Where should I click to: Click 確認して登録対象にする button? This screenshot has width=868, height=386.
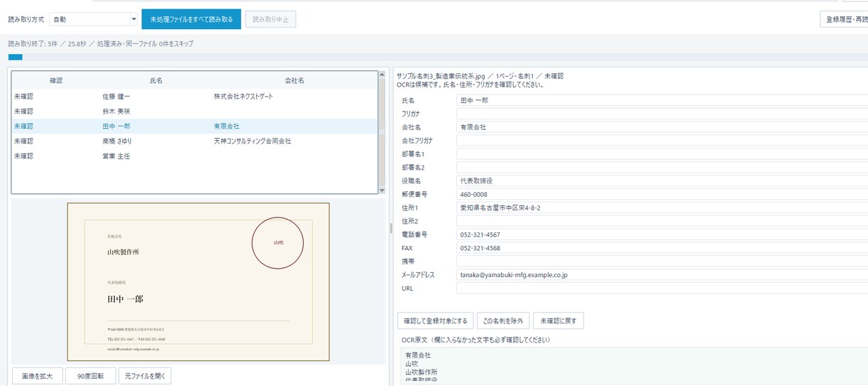(x=435, y=321)
